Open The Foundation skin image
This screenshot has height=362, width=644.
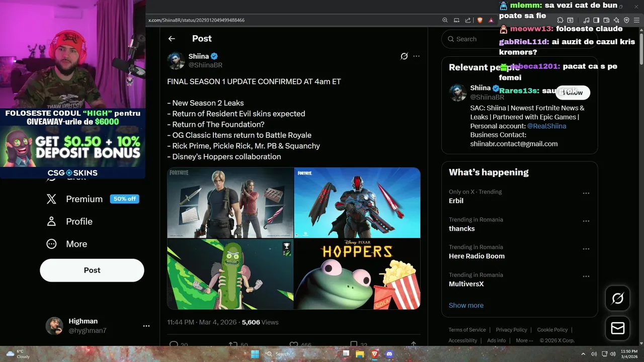[x=357, y=203]
